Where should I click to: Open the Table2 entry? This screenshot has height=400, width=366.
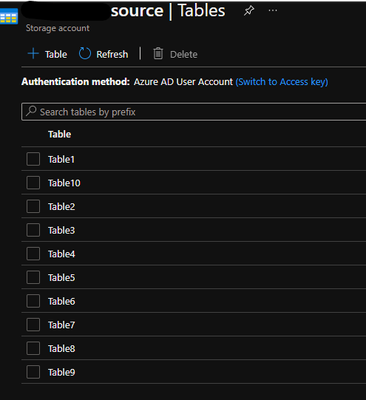click(x=61, y=207)
